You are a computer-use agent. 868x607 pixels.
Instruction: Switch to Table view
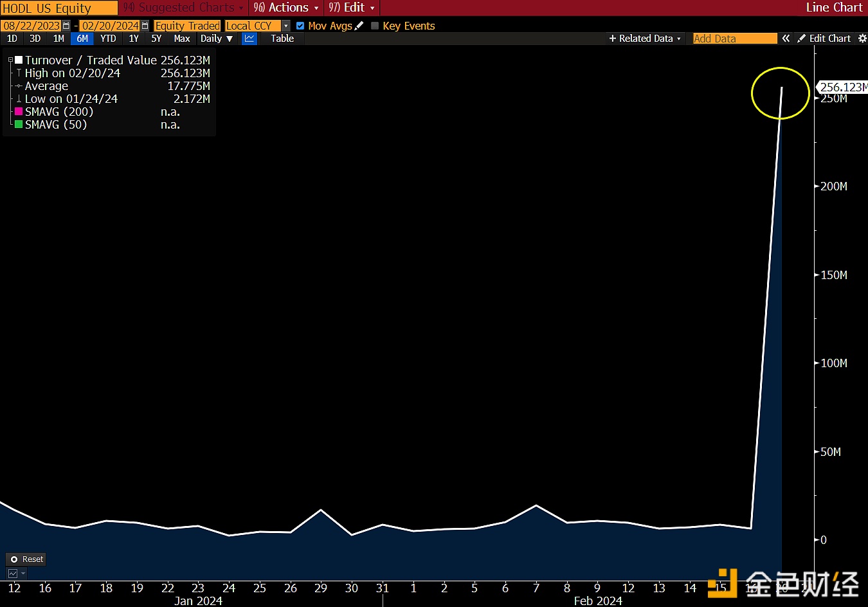(282, 39)
